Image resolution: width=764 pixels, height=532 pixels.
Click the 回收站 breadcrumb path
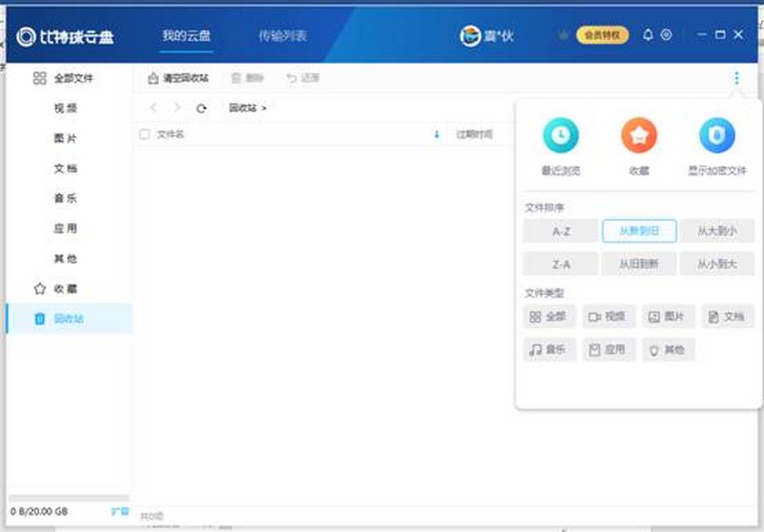tap(243, 108)
